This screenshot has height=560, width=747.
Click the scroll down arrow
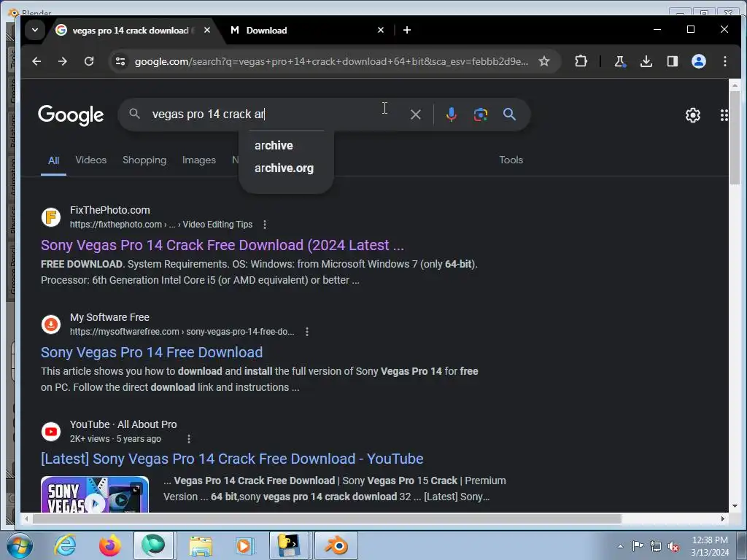click(735, 506)
